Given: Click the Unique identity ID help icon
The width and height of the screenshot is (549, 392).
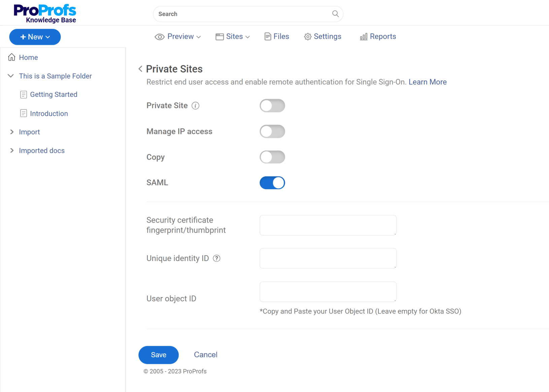Looking at the screenshot, I should click(217, 258).
